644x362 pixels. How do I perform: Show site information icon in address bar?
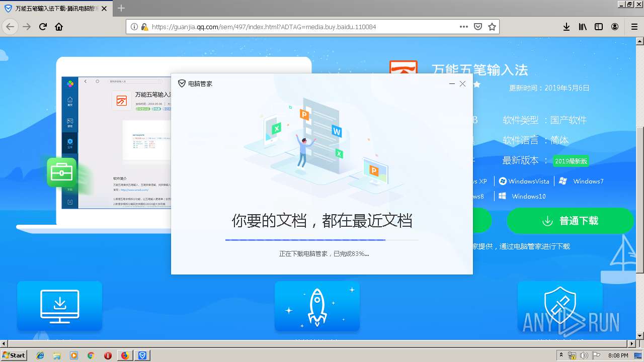click(134, 27)
